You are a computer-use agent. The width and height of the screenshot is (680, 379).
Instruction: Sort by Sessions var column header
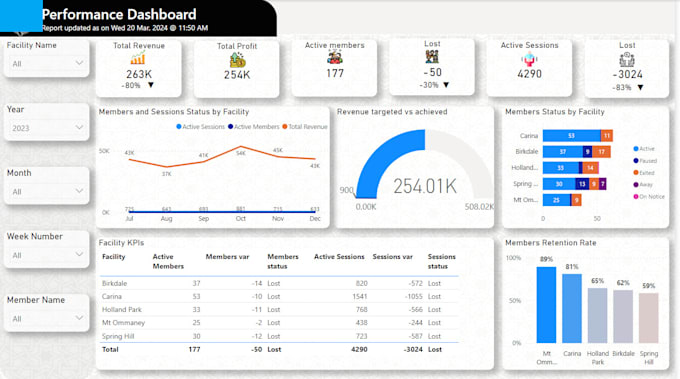[392, 257]
